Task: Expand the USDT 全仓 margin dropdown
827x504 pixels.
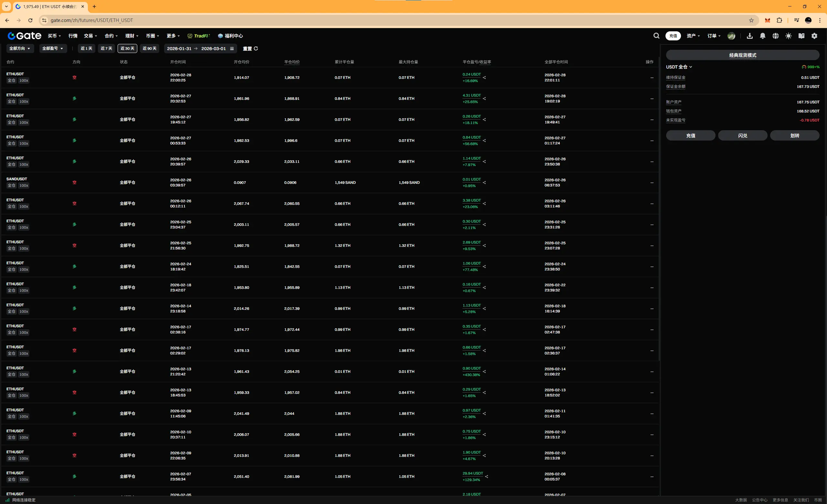Action: (x=679, y=67)
